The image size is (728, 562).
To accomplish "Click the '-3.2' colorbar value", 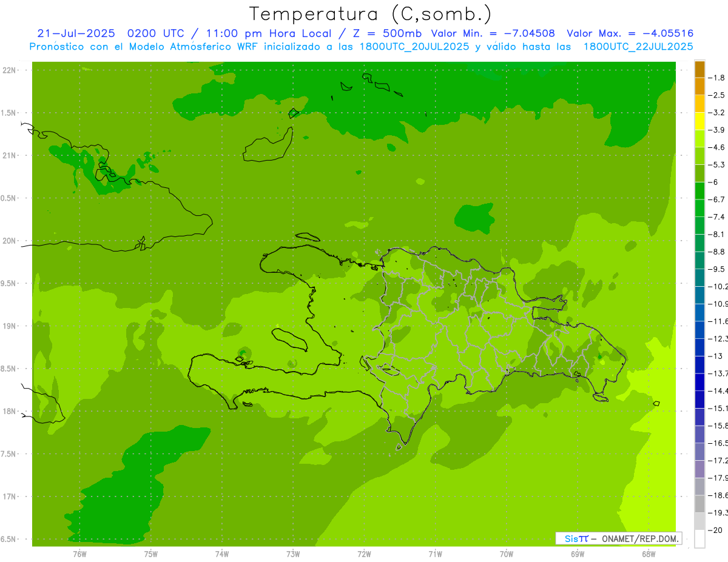I will pyautogui.click(x=718, y=113).
